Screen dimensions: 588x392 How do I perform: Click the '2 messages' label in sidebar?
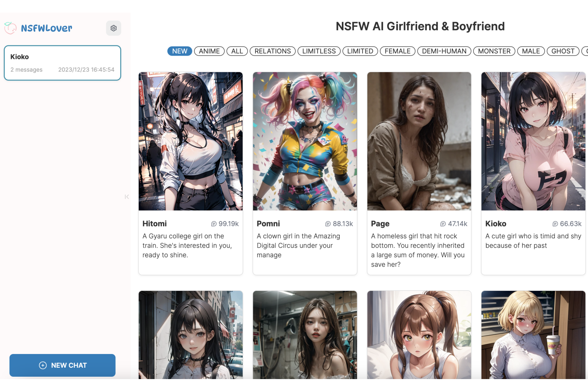click(26, 70)
